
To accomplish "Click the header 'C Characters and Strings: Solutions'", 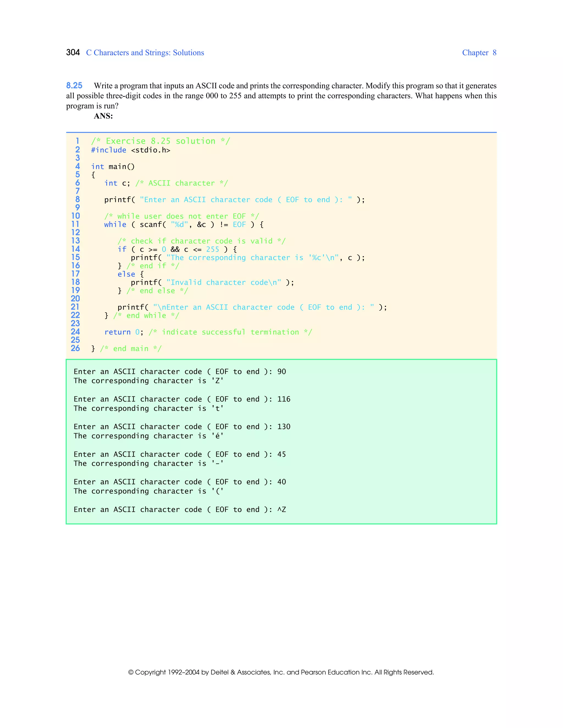I will tap(145, 53).
